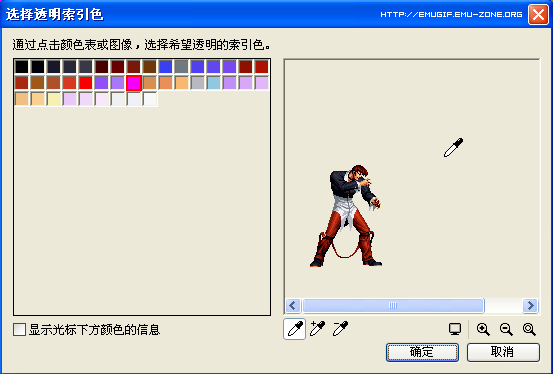Click the 取消 button

point(503,352)
